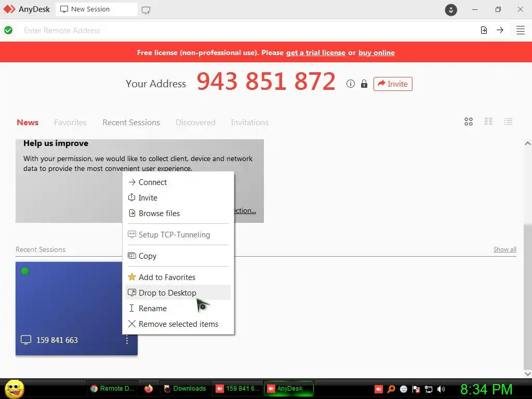This screenshot has height=399, width=532.
Task: Click the network tray icon
Action: 429,389
